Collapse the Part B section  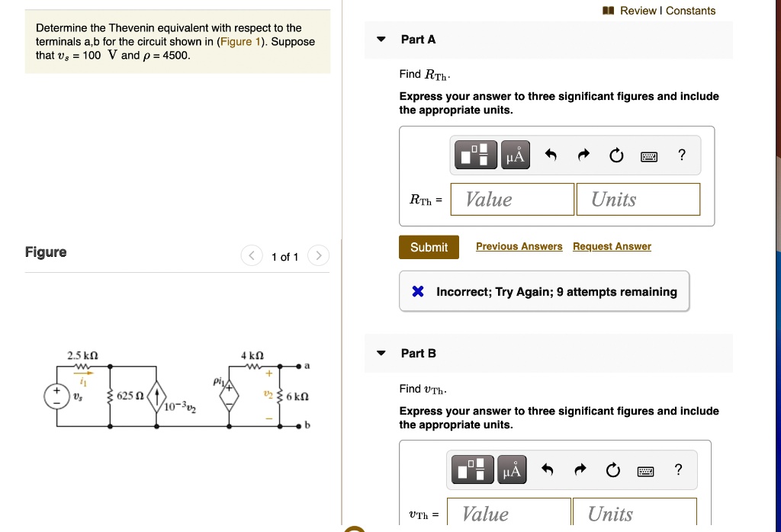pyautogui.click(x=381, y=353)
